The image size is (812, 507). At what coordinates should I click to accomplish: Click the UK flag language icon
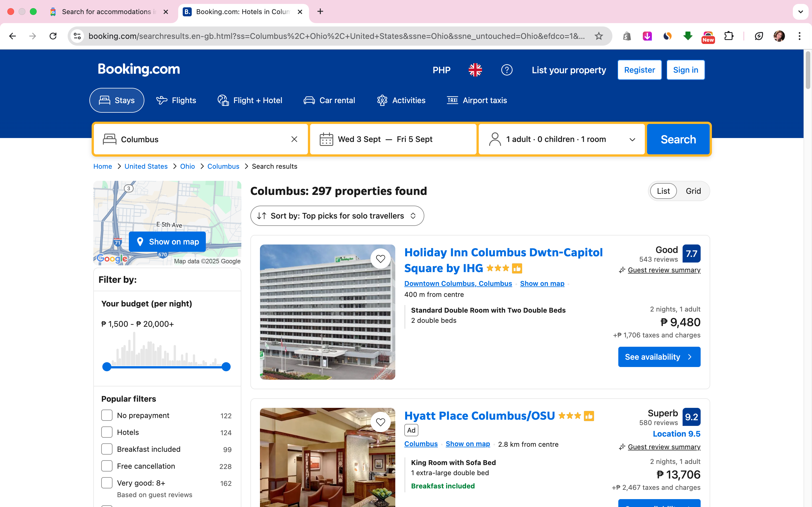click(475, 70)
